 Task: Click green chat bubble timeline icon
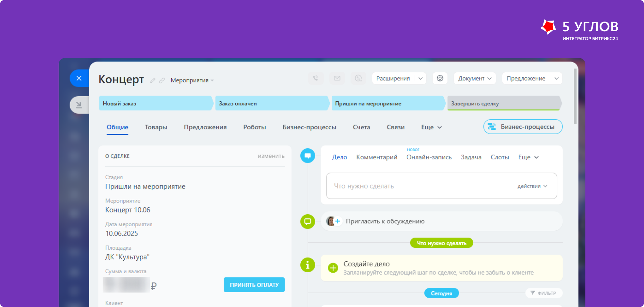308,222
